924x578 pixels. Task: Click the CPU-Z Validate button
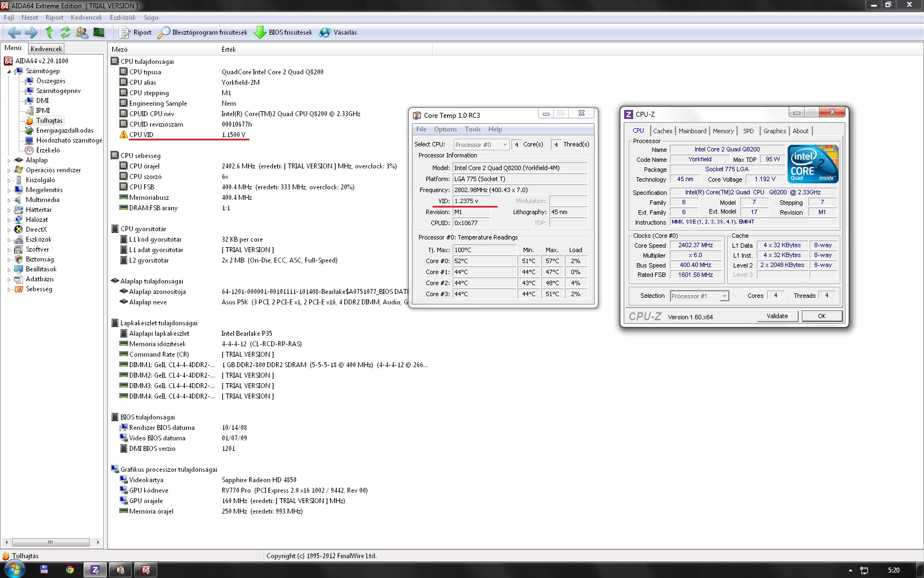(777, 316)
